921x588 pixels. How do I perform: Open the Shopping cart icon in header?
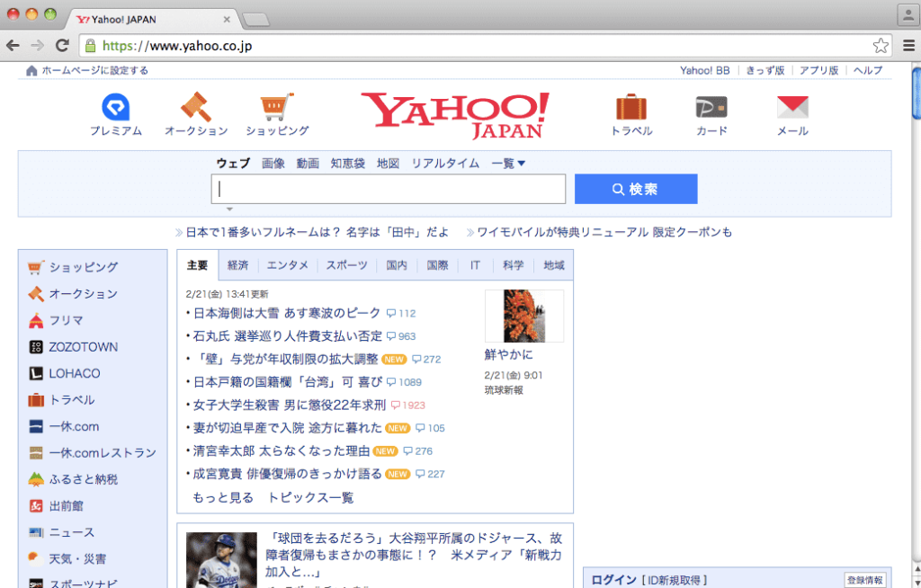click(x=277, y=107)
